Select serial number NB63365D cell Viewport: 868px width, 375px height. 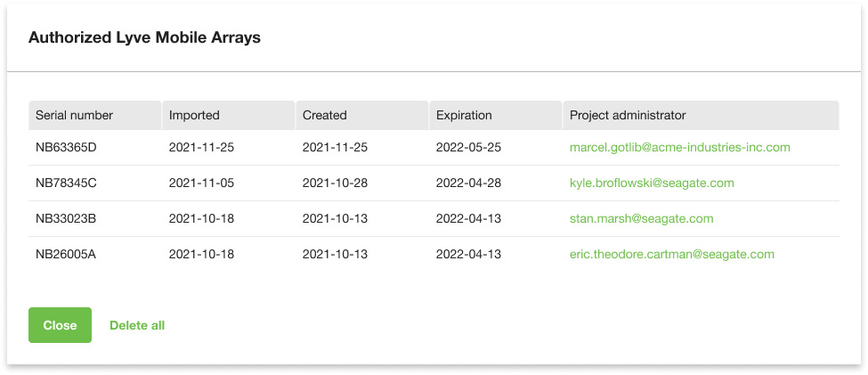pyautogui.click(x=66, y=147)
